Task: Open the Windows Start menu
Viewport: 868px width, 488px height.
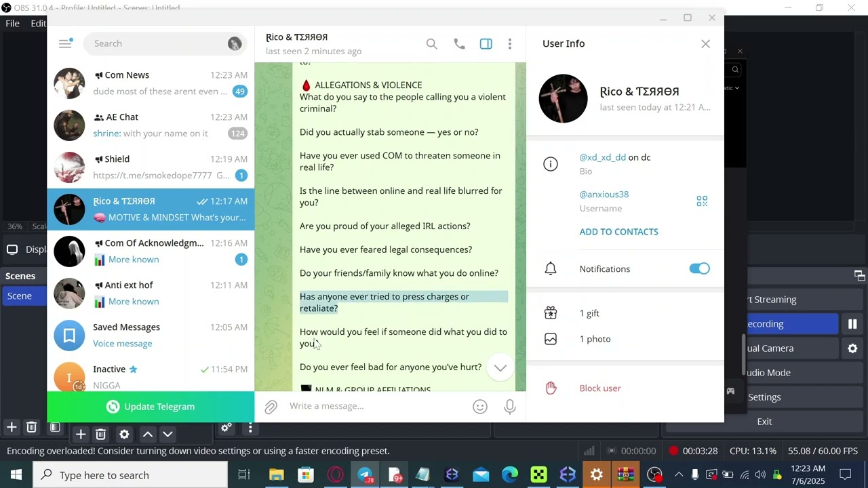Action: click(16, 475)
